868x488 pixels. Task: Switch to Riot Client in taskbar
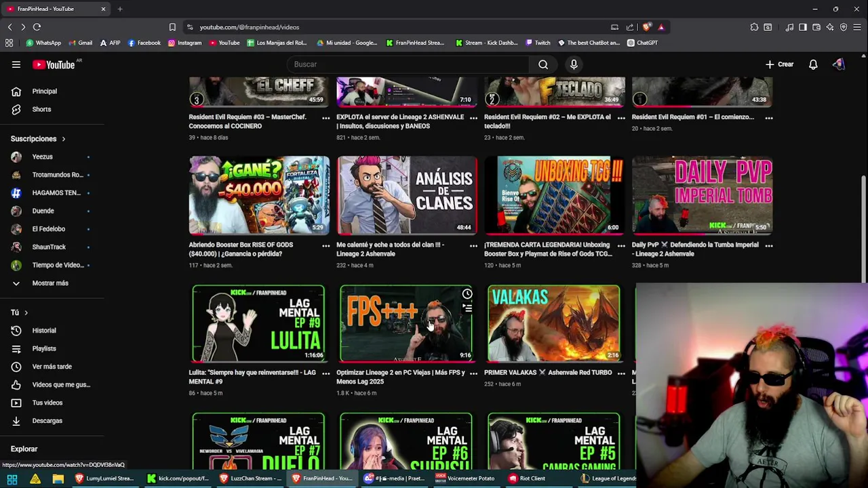(528, 479)
